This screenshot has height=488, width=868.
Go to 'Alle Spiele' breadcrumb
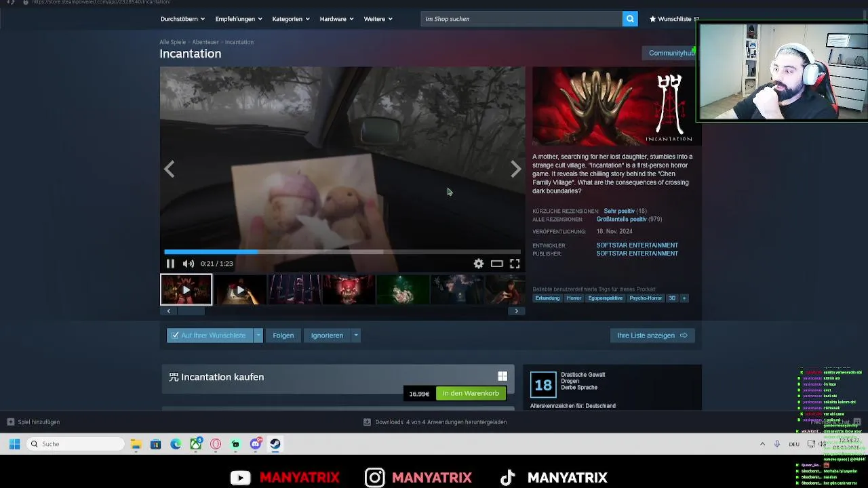172,42
